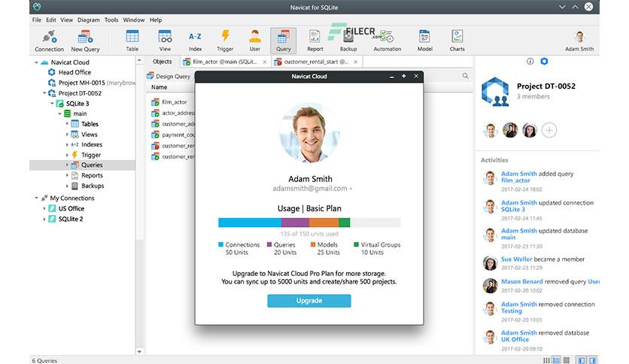Open the Trigger toolbar icon
Image resolution: width=629 pixels, height=364 pixels.
tap(225, 41)
